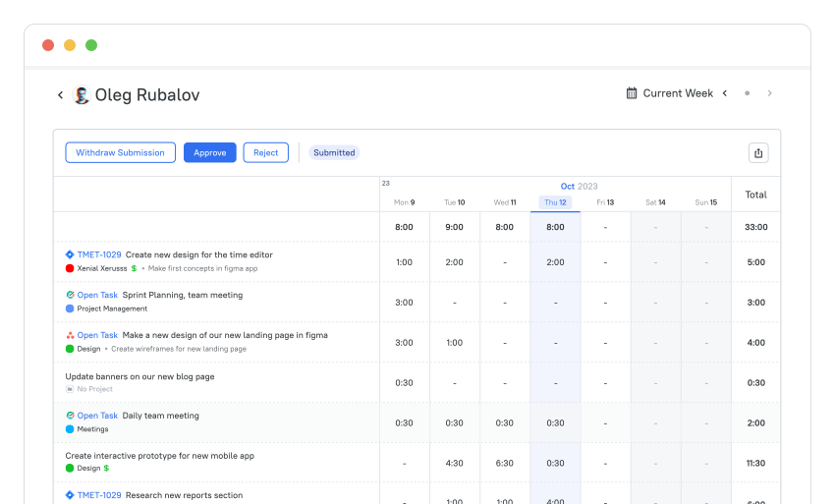Screen dimensions: 835x504
Task: Jump to current week using the dot indicator
Action: [748, 93]
